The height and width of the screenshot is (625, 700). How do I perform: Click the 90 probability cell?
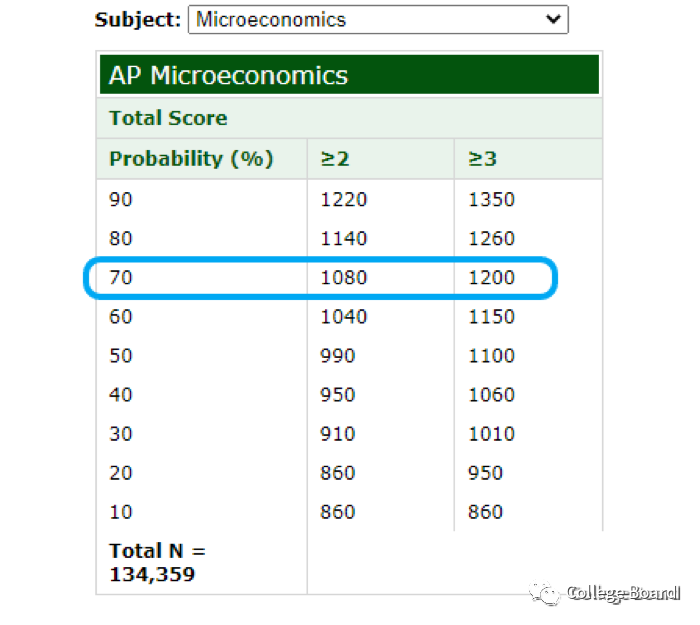point(121,200)
